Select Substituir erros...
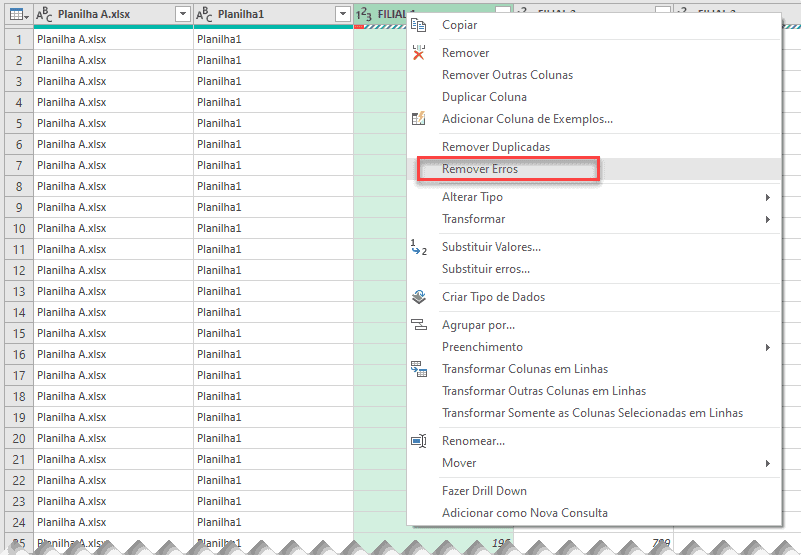The width and height of the screenshot is (801, 555). 594,269
